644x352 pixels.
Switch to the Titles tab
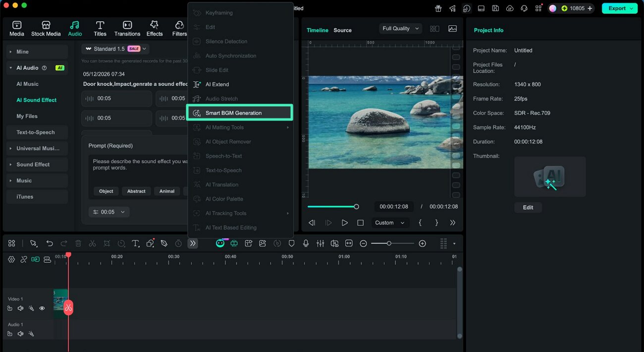pyautogui.click(x=100, y=28)
